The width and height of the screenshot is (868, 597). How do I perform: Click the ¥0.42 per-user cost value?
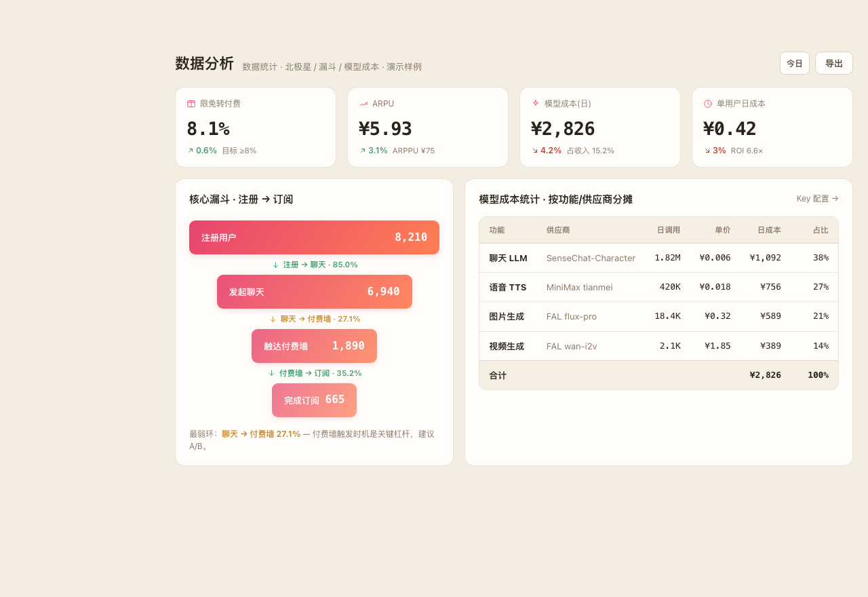730,129
